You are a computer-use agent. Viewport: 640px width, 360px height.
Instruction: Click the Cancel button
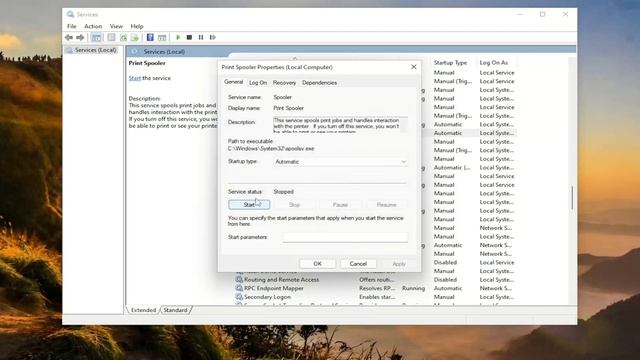coord(358,264)
